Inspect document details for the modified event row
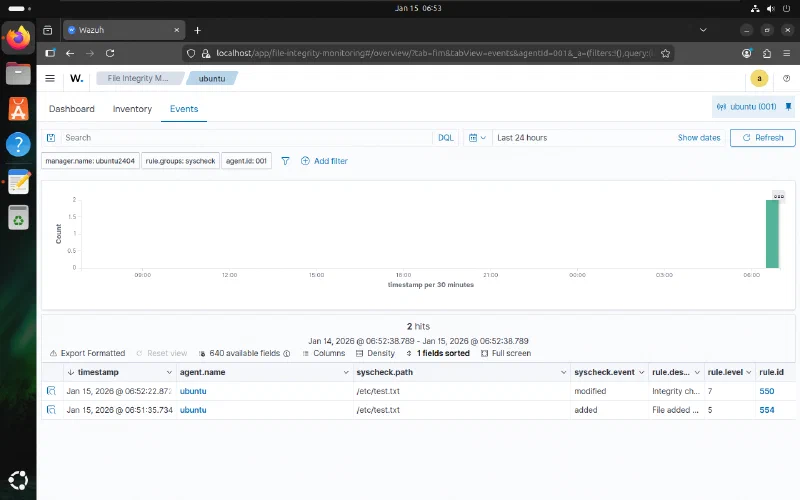Viewport: 800px width, 500px height. pos(51,391)
